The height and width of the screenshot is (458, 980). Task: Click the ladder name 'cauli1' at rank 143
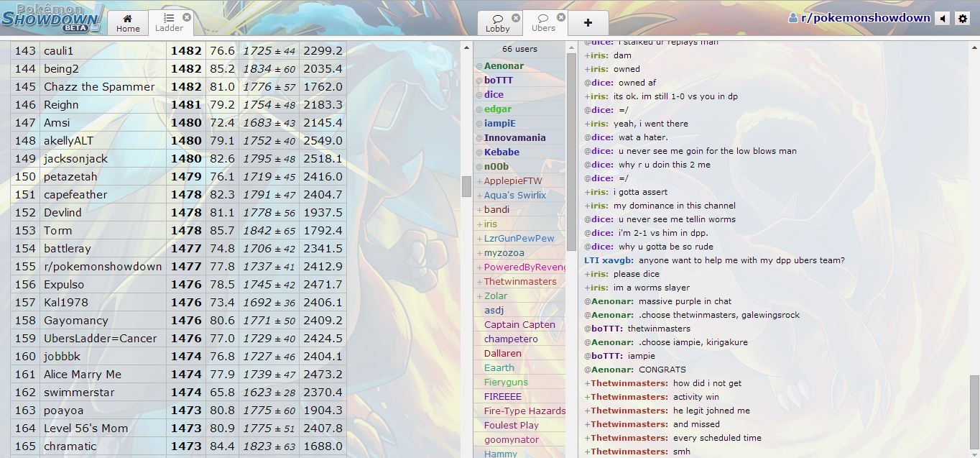coord(59,51)
